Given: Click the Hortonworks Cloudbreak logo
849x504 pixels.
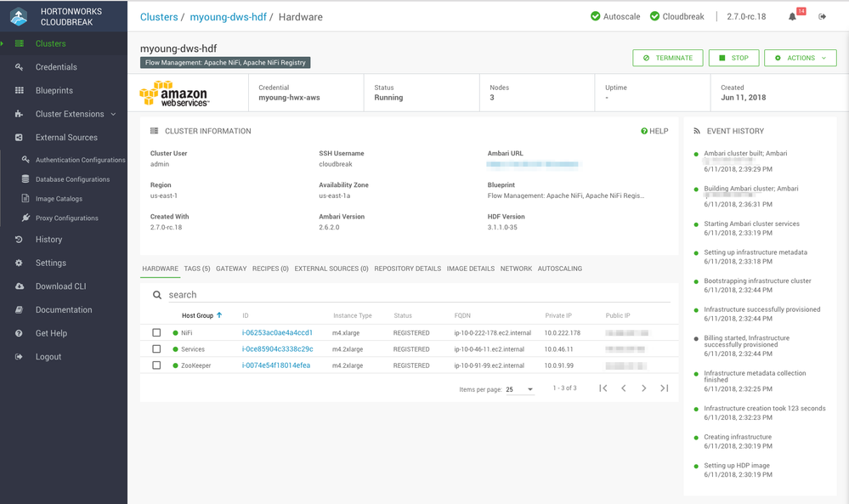Looking at the screenshot, I should click(x=19, y=16).
